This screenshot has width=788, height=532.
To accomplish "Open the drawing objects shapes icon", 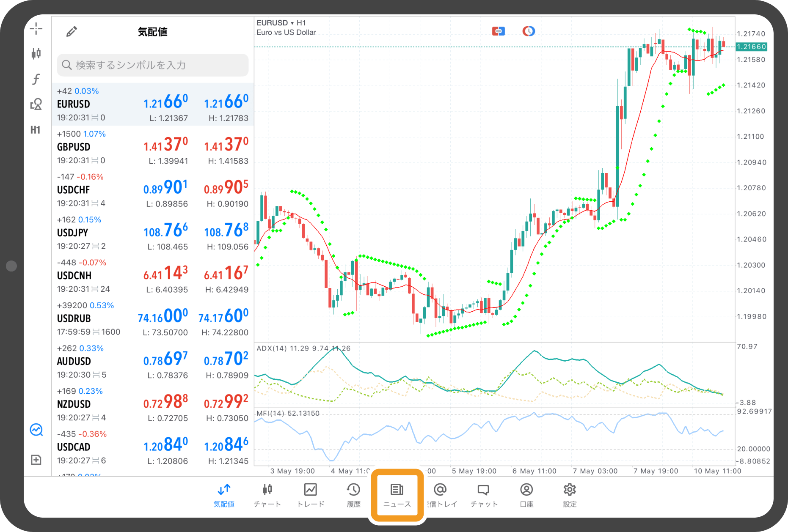I will (36, 104).
